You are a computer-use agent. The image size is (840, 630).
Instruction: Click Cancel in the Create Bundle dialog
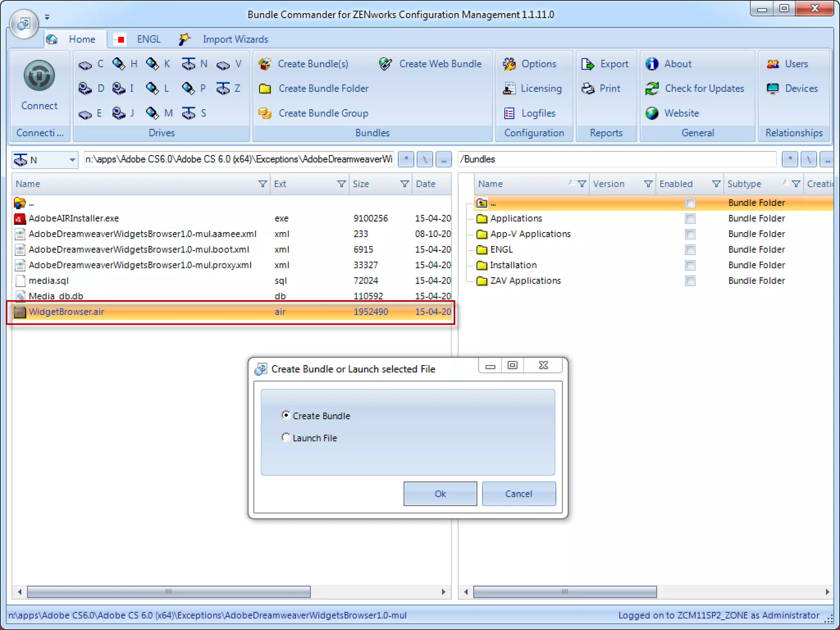pos(519,494)
